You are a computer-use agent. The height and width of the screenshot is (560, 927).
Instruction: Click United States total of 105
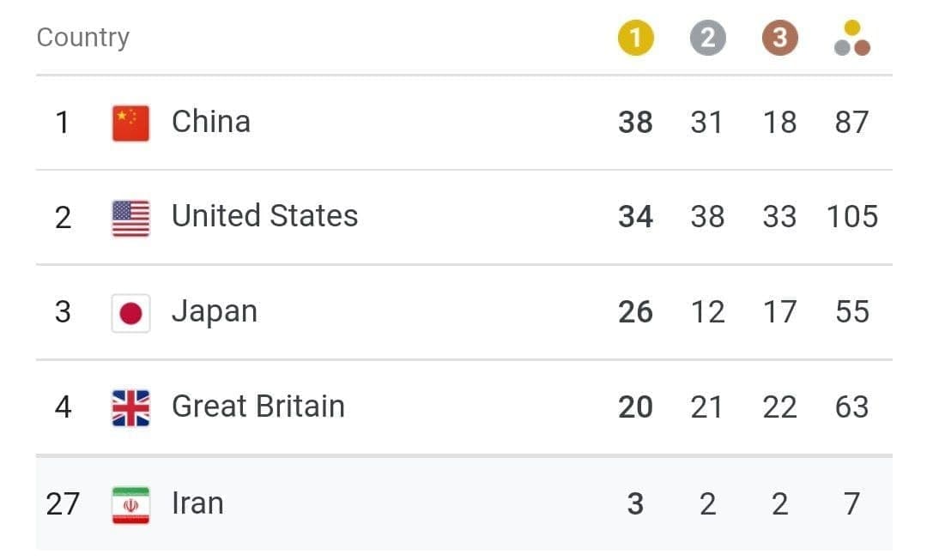(x=852, y=216)
